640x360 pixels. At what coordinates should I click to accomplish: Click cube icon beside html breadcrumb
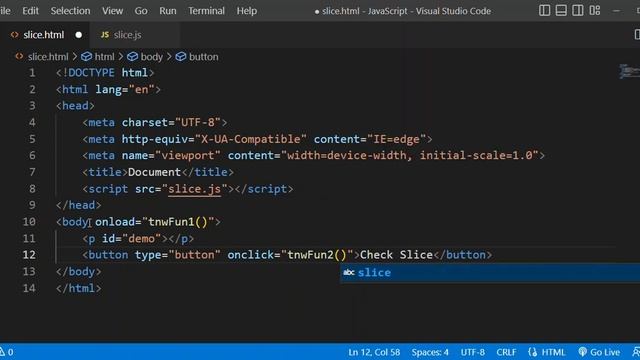pos(87,57)
